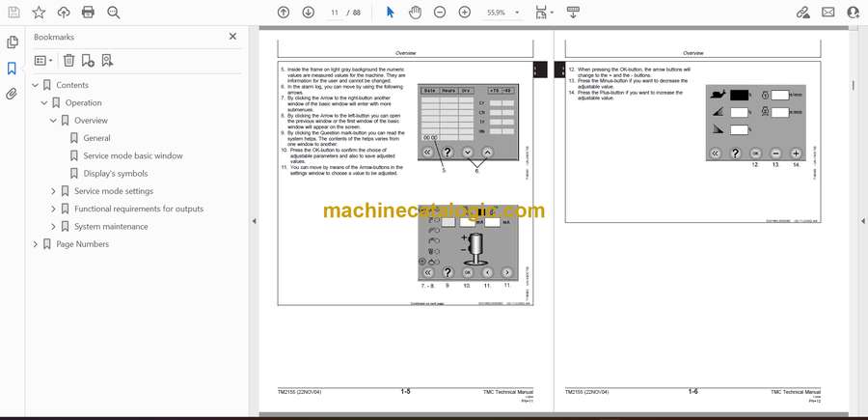Print the document
The height and width of the screenshot is (420, 868).
(x=88, y=13)
